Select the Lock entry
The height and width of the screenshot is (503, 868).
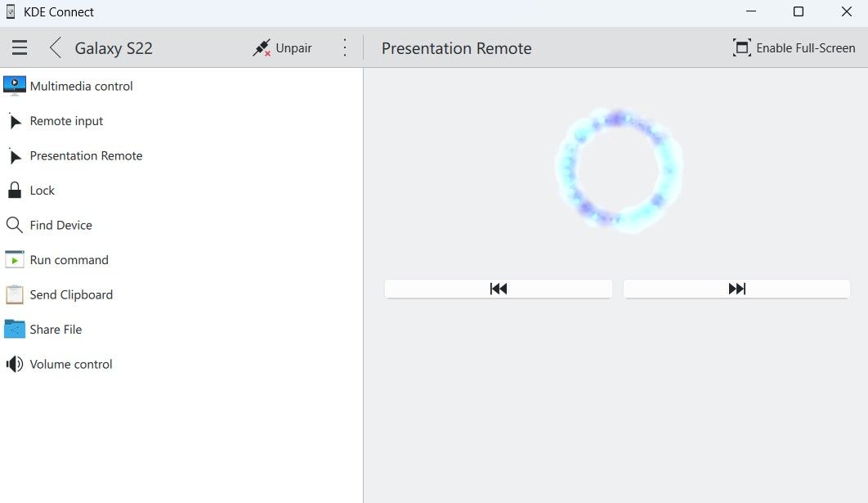click(181, 190)
